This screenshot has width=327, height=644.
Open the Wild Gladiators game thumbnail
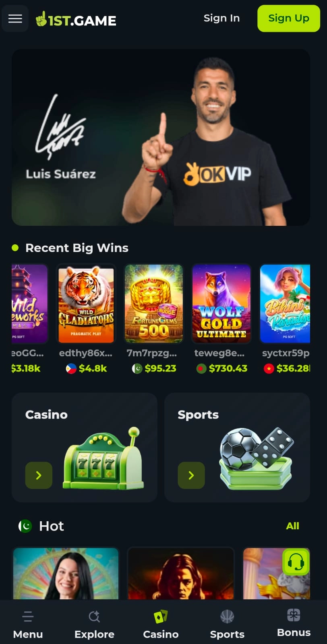pyautogui.click(x=86, y=304)
